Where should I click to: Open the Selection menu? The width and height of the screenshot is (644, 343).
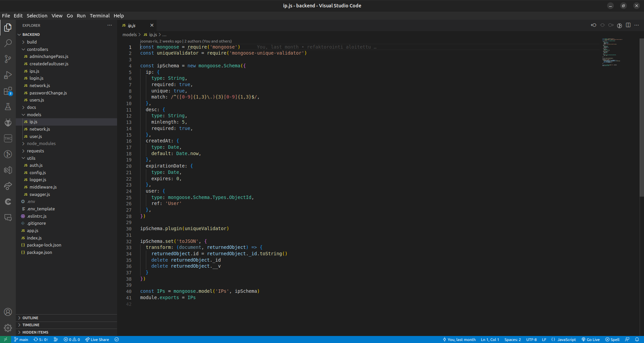click(37, 16)
